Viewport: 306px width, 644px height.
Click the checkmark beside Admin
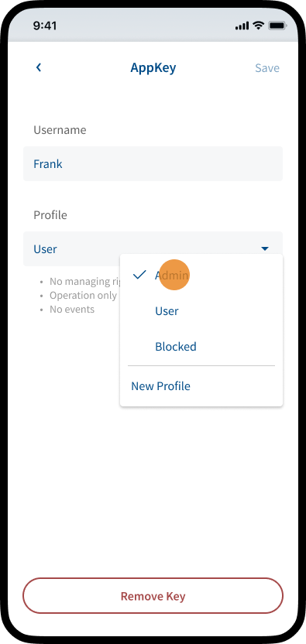[x=140, y=275]
